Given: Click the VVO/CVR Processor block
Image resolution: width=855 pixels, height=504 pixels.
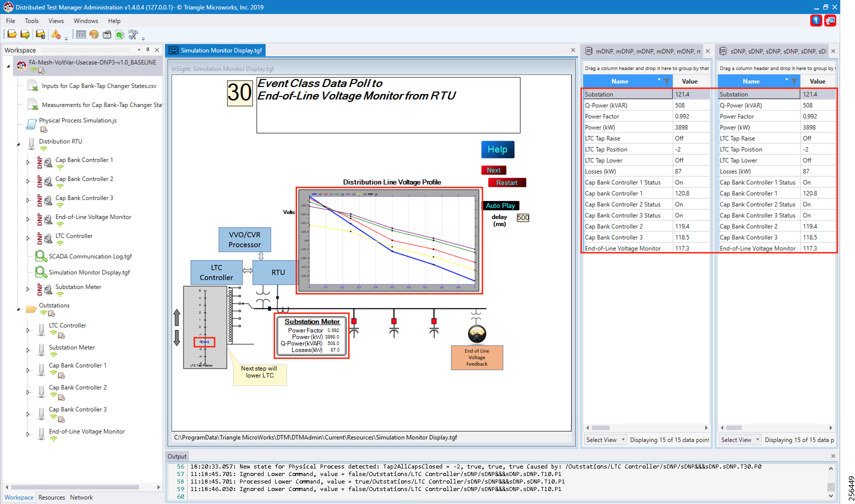Looking at the screenshot, I should (245, 239).
